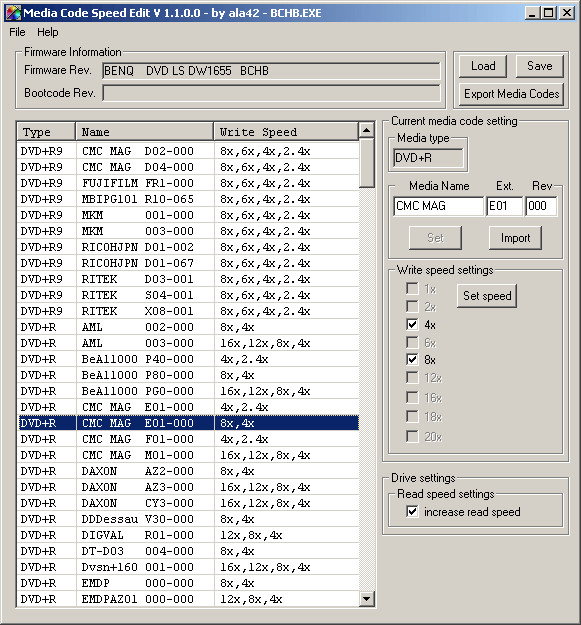581x625 pixels.
Task: Select the DAXON CY3-000 media row
Action: [x=188, y=503]
